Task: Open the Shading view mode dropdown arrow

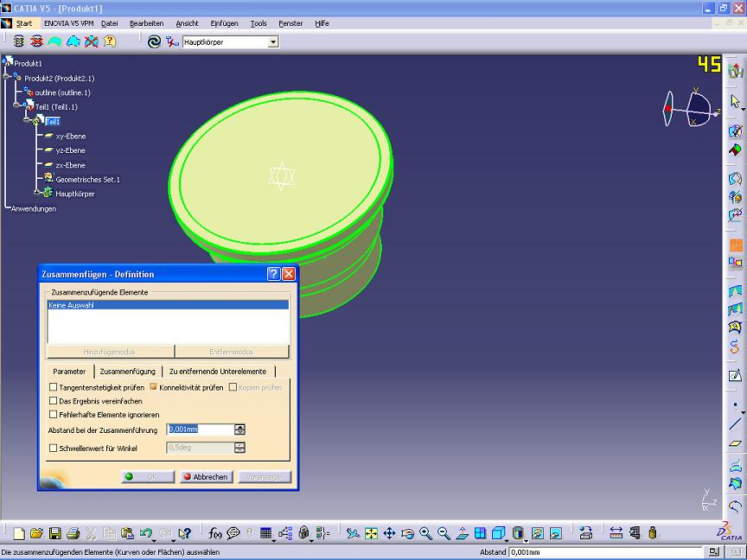Action: 527,540
